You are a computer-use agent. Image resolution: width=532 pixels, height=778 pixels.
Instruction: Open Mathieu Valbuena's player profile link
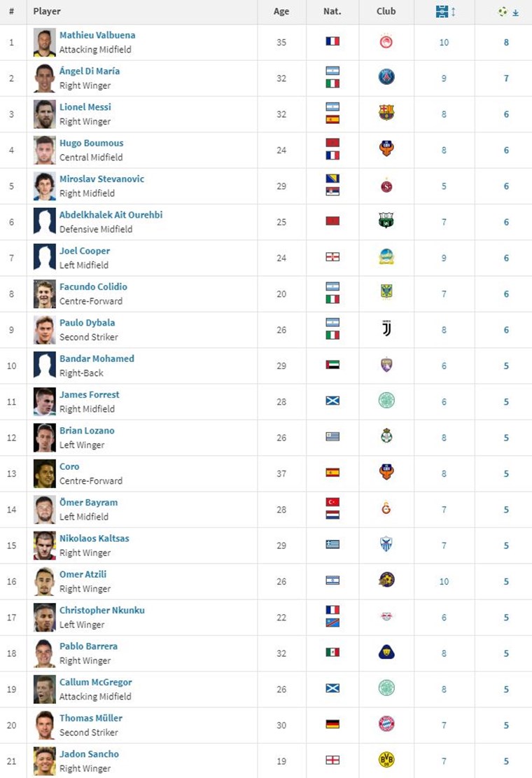[97, 35]
